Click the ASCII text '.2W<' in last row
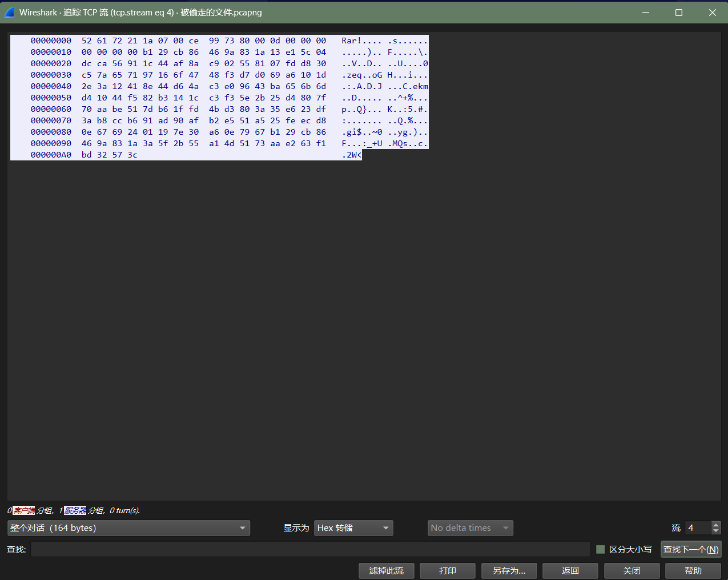The width and height of the screenshot is (728, 580). [352, 155]
